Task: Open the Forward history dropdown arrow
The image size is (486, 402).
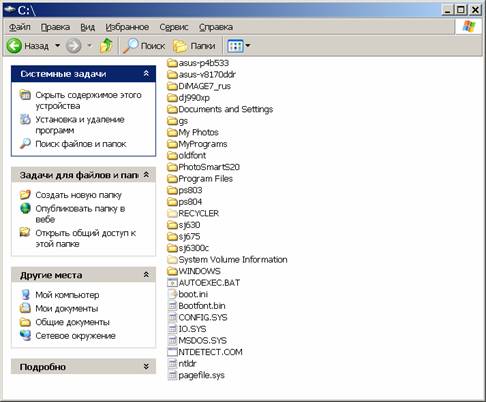Action: tap(89, 45)
